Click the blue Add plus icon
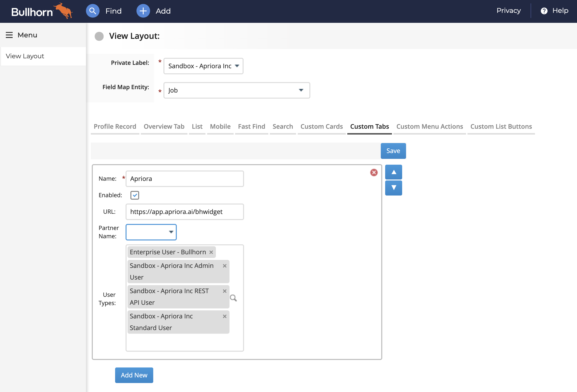The width and height of the screenshot is (577, 392). (143, 11)
